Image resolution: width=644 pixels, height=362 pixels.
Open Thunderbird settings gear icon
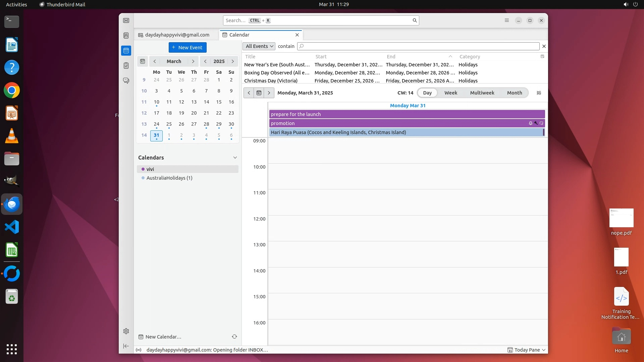tap(126, 331)
